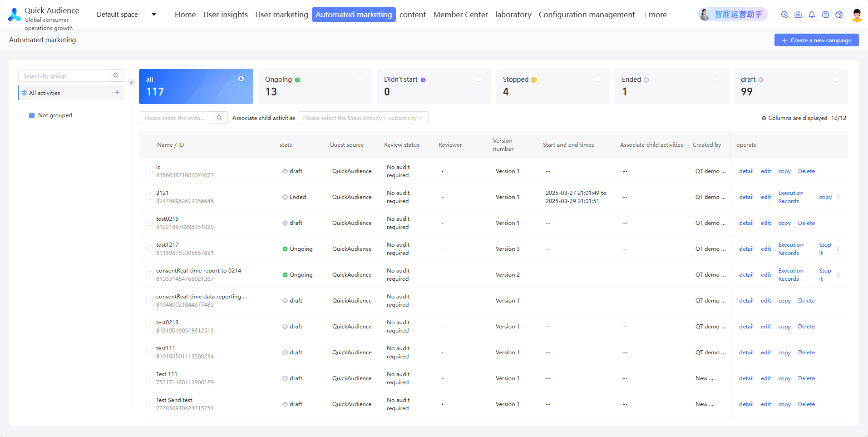Select the Not grouped folder
Viewport: 868px width, 437px height.
click(x=55, y=115)
